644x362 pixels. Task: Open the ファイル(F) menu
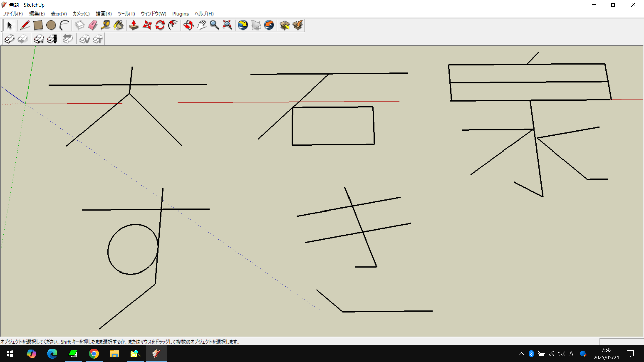point(13,14)
